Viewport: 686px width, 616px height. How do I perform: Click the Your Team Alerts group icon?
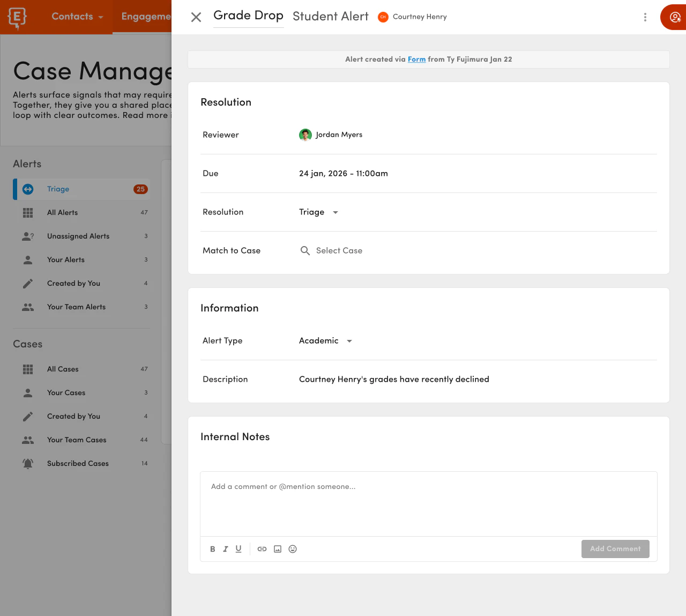coord(28,307)
